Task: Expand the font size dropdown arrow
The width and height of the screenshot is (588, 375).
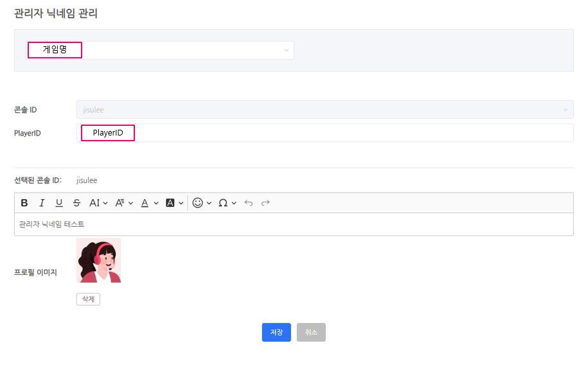Action: tap(105, 204)
